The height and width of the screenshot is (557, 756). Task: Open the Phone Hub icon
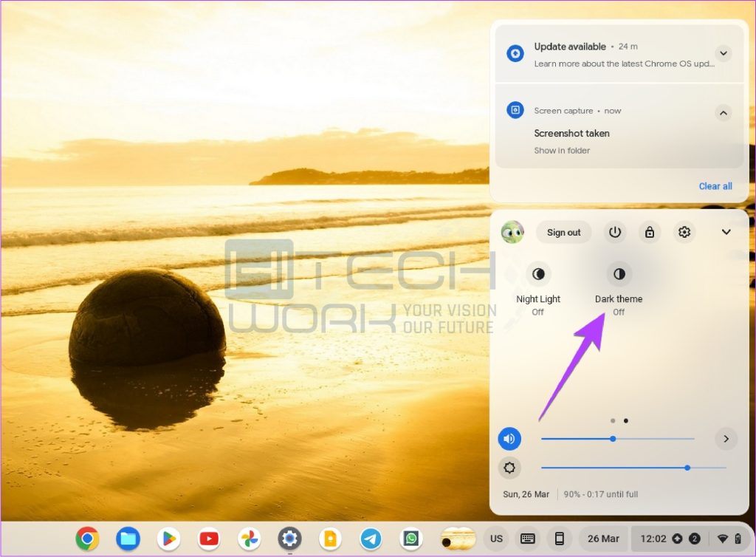click(x=560, y=539)
